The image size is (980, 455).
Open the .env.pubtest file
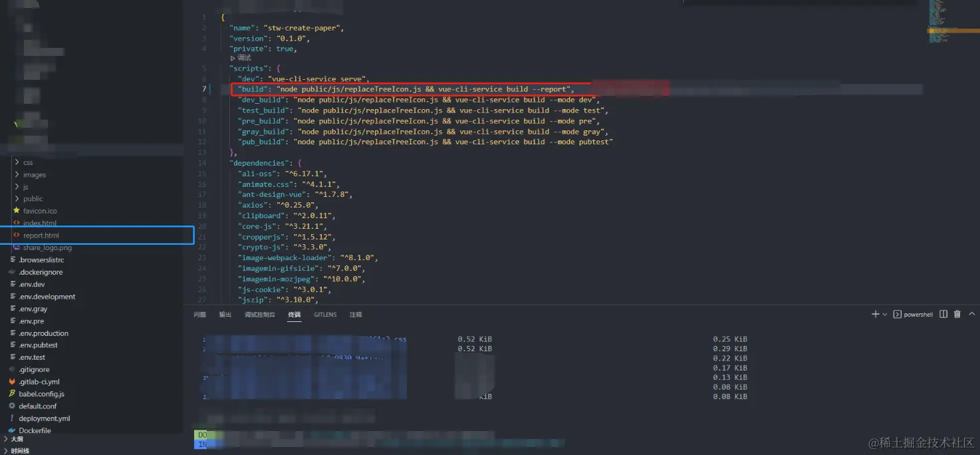38,345
